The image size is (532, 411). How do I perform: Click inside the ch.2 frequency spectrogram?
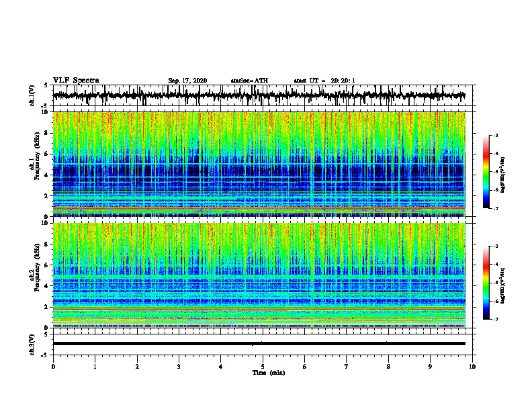point(259,275)
